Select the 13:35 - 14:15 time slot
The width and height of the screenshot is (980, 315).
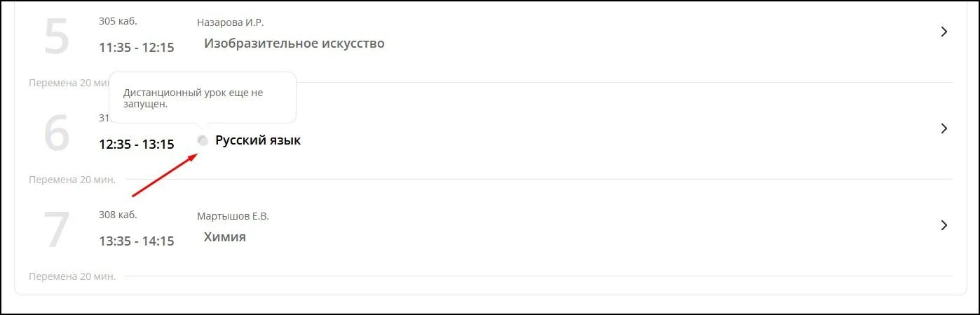point(137,241)
